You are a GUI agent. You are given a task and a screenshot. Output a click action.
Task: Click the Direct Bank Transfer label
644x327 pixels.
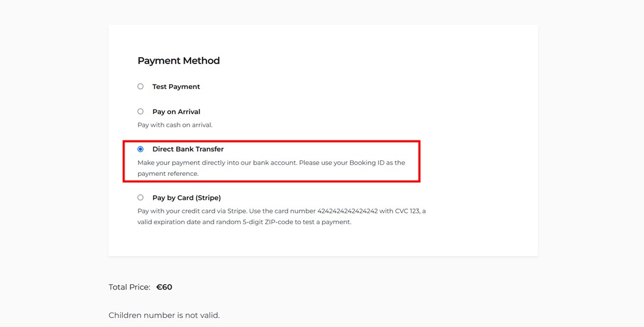(x=189, y=149)
